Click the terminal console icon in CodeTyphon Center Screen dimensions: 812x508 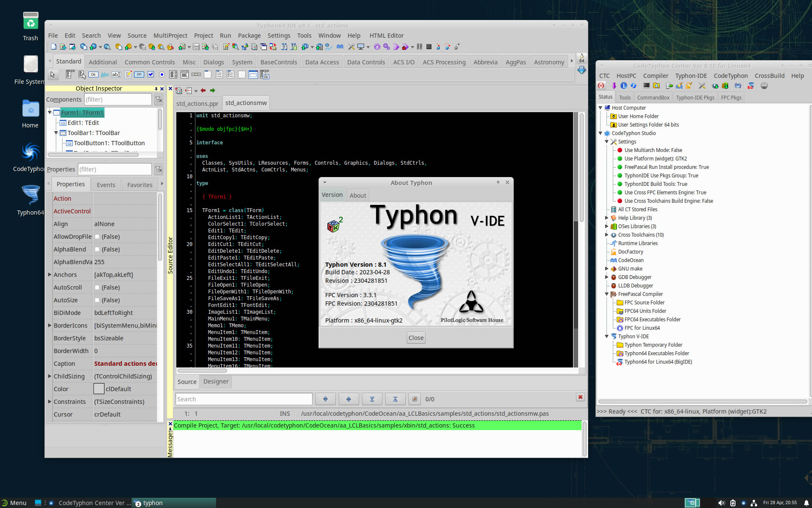646,86
